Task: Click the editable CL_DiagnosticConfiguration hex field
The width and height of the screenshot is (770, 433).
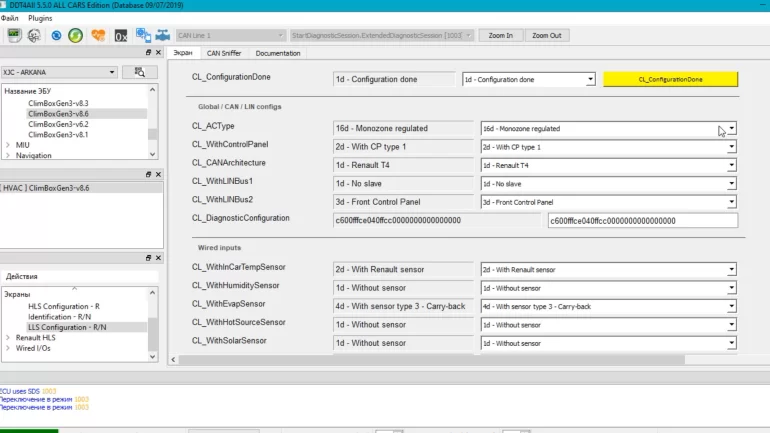Action: tap(642, 220)
